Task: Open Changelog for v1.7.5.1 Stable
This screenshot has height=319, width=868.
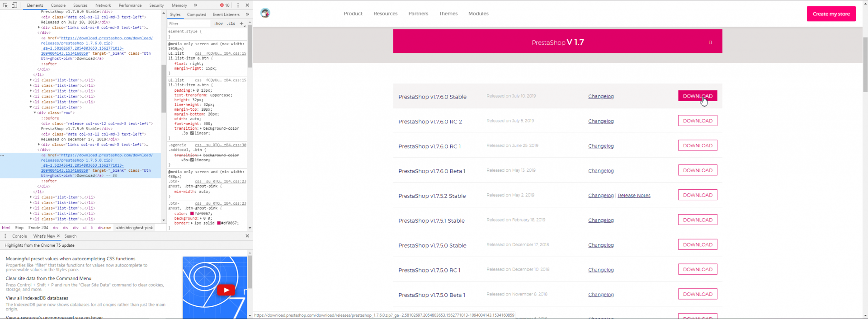Action: point(601,220)
